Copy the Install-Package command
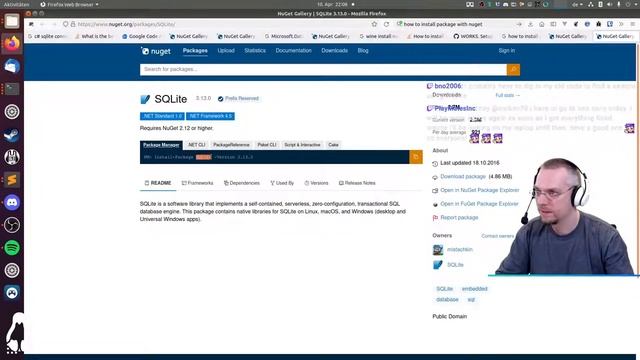The width and height of the screenshot is (640, 360). click(x=416, y=157)
